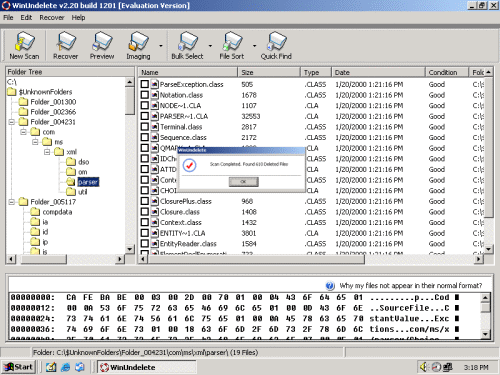The height and width of the screenshot is (375, 500).
Task: Check the ParseException.class file checkbox
Action: pos(144,84)
